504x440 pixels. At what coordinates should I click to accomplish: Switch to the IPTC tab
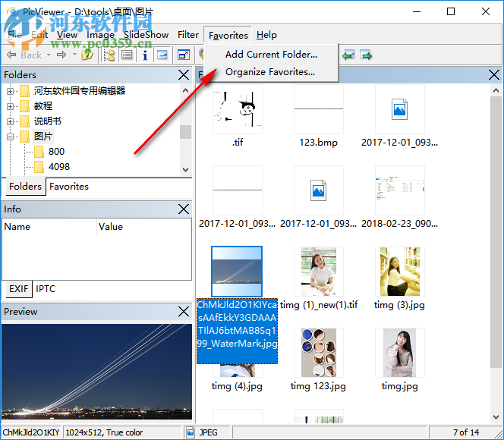click(x=46, y=289)
